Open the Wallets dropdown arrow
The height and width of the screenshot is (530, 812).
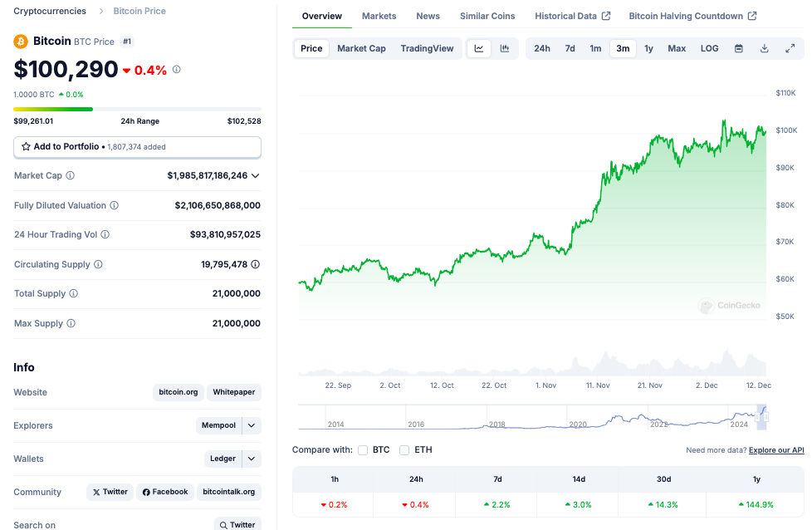[252, 459]
